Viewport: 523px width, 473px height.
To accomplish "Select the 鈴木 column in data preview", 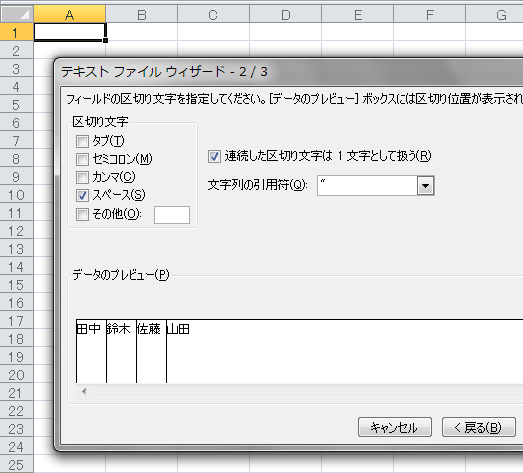I will [x=121, y=350].
